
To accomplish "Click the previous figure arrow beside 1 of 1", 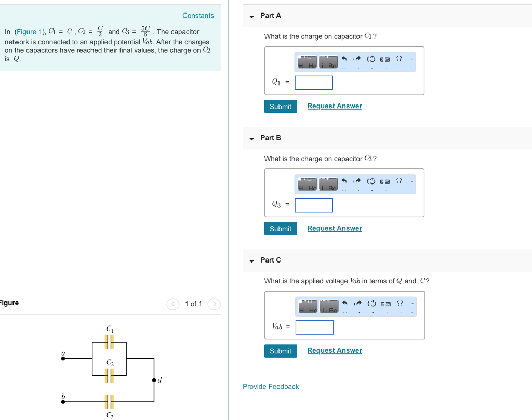I will 172,304.
